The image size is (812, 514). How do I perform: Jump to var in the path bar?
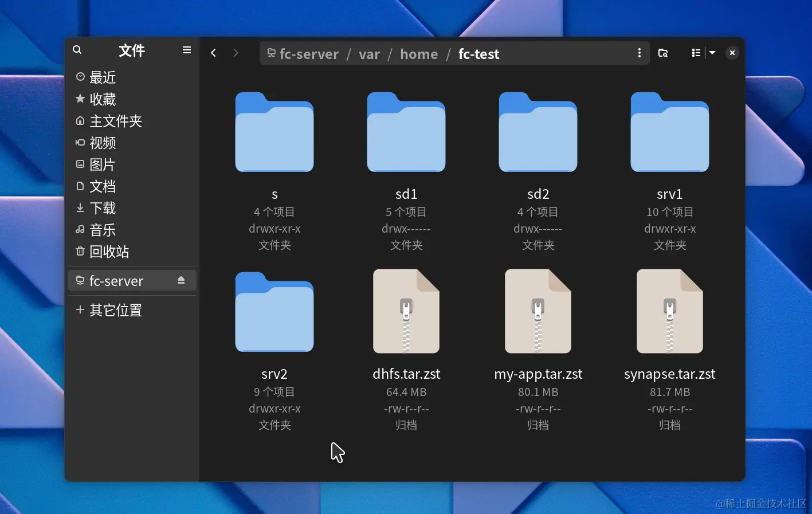coord(369,54)
